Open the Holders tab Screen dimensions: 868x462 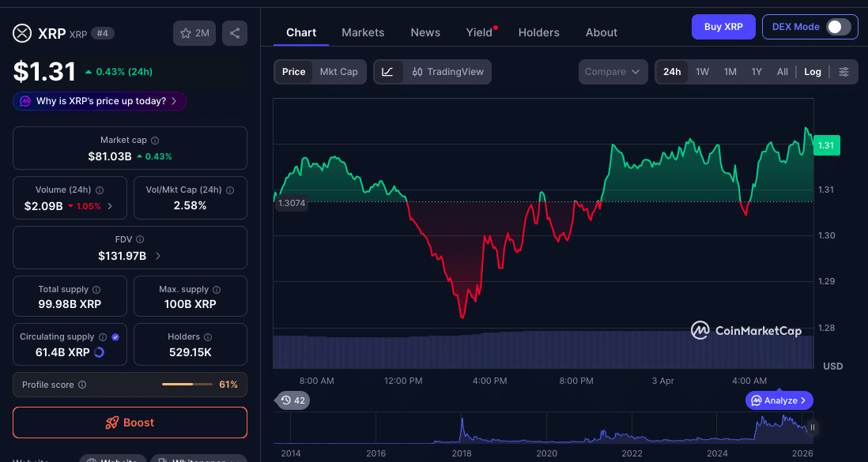[538, 32]
